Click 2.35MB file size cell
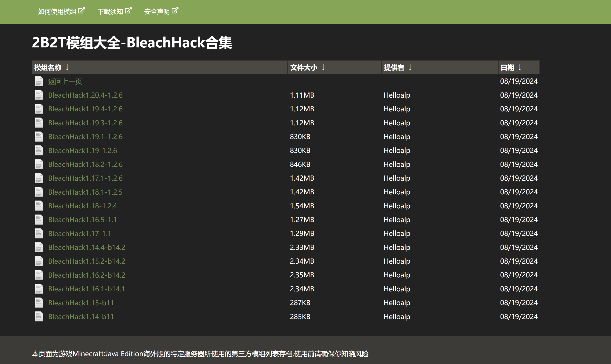Viewport: 611px width, 364px height. 302,275
